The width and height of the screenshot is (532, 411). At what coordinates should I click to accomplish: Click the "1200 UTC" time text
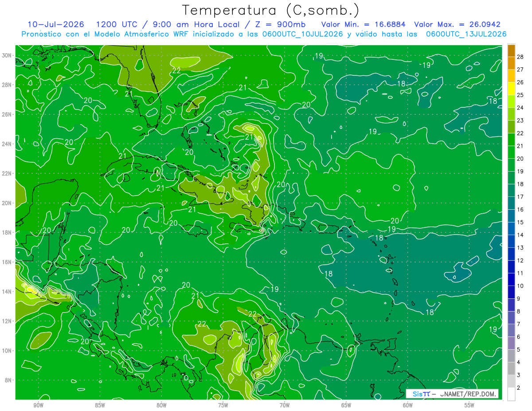[x=117, y=24]
